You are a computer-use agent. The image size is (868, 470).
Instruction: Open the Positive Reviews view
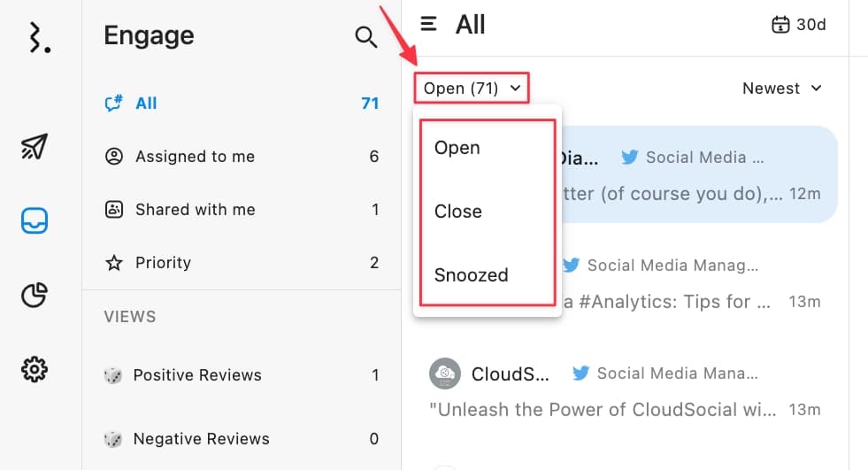[197, 375]
